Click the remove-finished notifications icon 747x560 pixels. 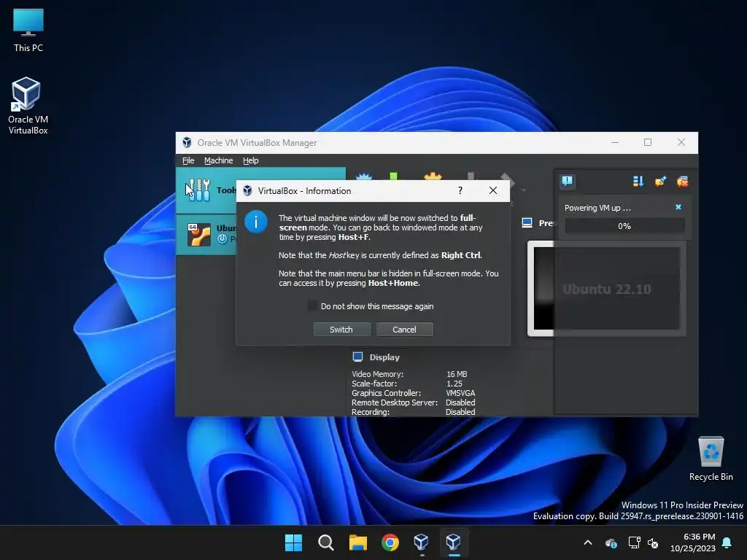click(x=682, y=181)
